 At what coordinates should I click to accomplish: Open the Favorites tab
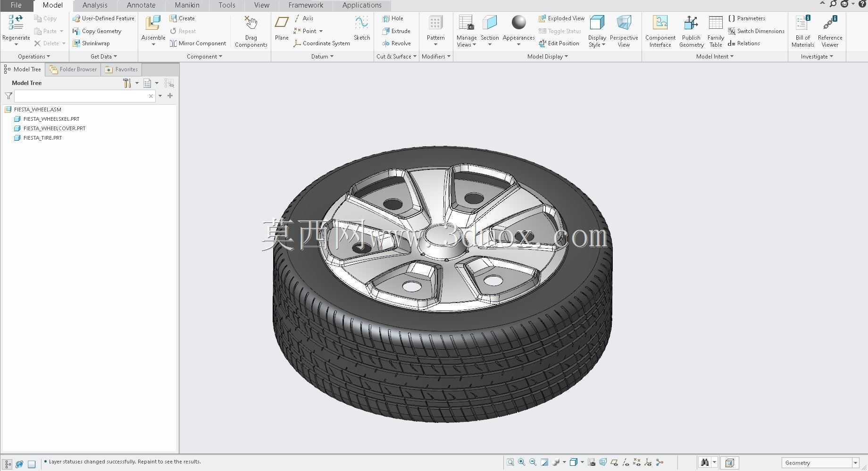click(x=122, y=69)
